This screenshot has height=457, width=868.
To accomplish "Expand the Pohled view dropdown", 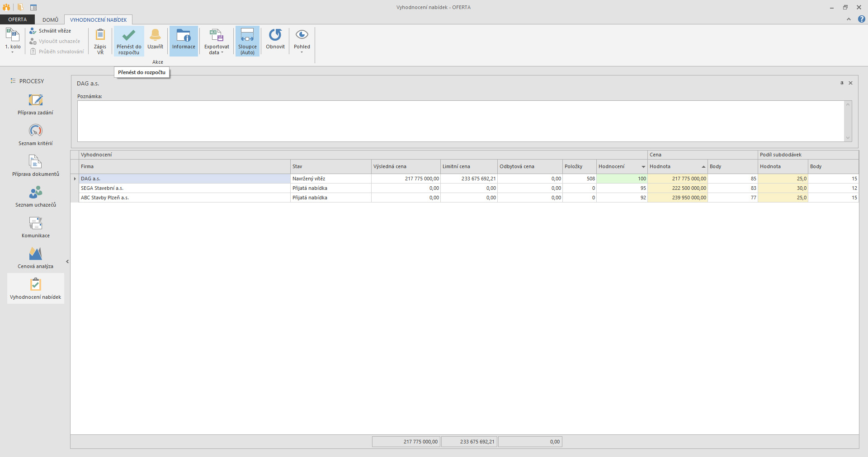I will (x=302, y=41).
